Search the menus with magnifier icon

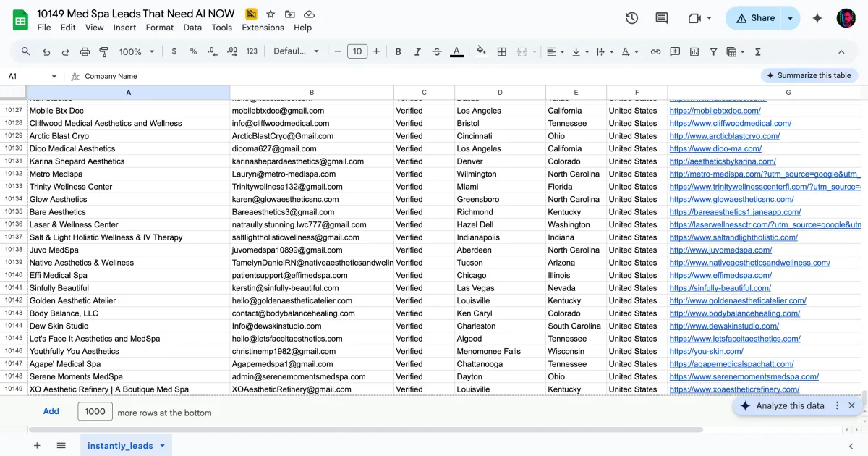(x=26, y=51)
